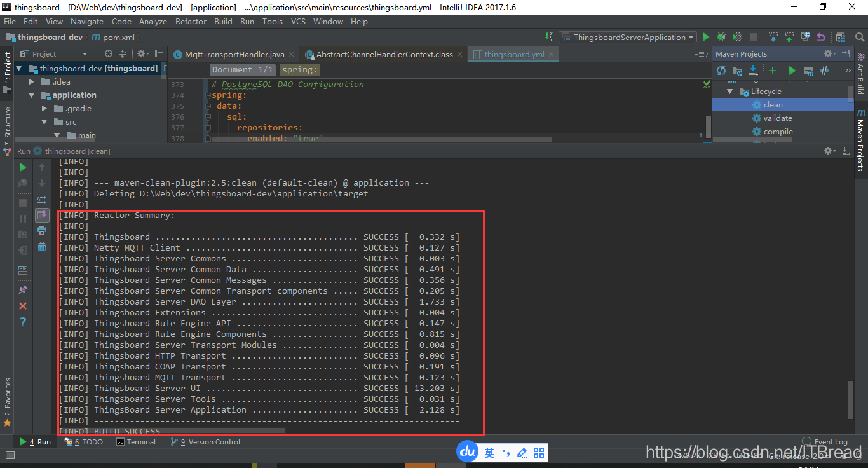
Task: Rerun thingsboard [clean] in Run panel
Action: click(x=23, y=167)
